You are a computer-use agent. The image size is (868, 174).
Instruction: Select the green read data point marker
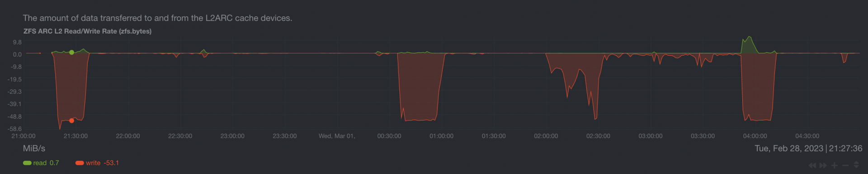71,53
